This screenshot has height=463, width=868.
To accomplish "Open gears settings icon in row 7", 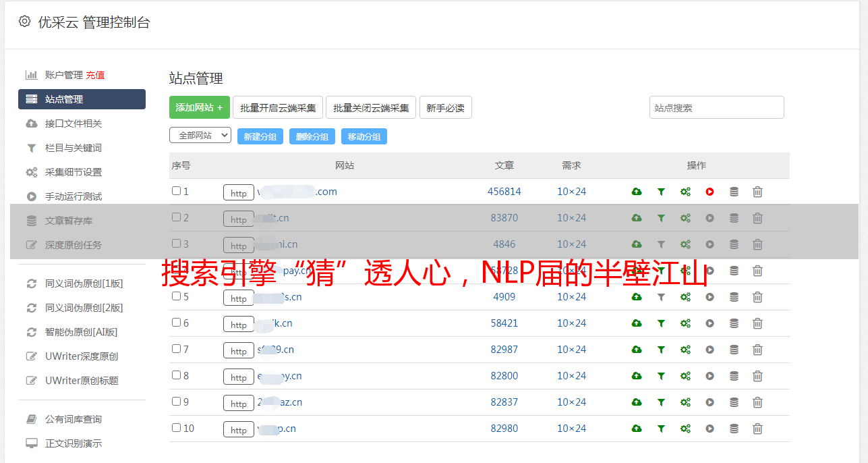I will point(685,350).
